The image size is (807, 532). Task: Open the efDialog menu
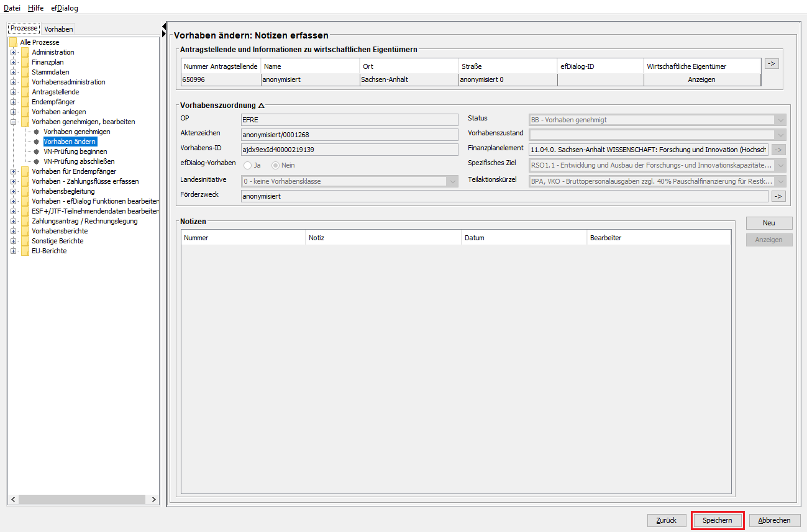click(x=65, y=8)
